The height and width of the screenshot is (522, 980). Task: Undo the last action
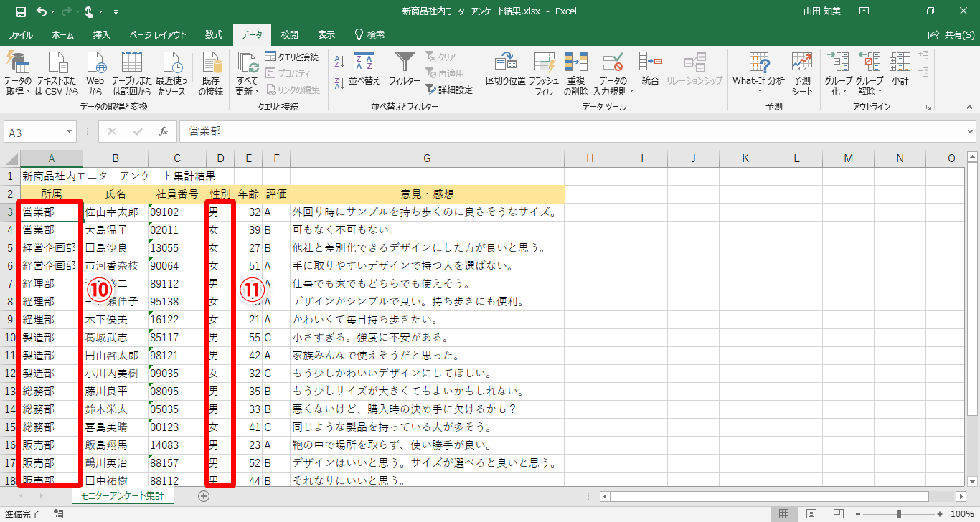pyautogui.click(x=41, y=11)
